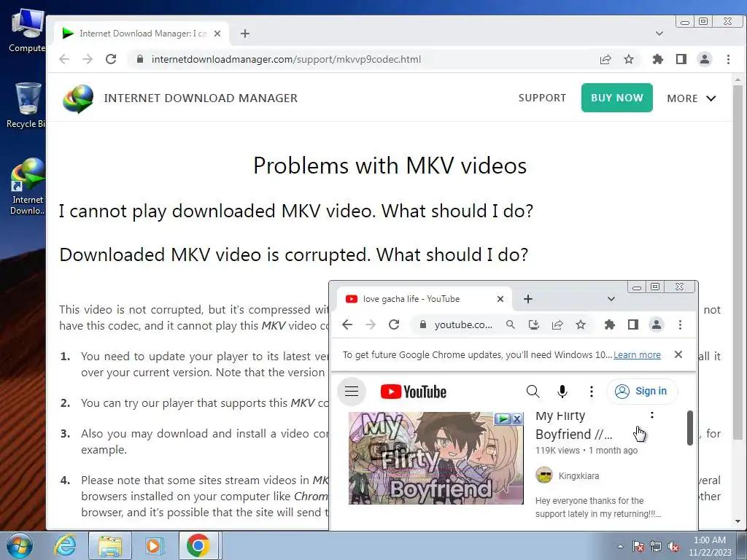Open Chrome three-dot menu in IDM window
Viewport: 747px width, 560px height.
click(728, 59)
